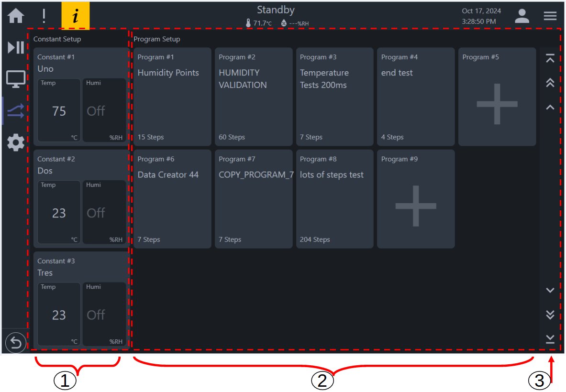The image size is (566, 392).
Task: Select Program #7 COPY_PROGRAM_7
Action: click(x=254, y=199)
